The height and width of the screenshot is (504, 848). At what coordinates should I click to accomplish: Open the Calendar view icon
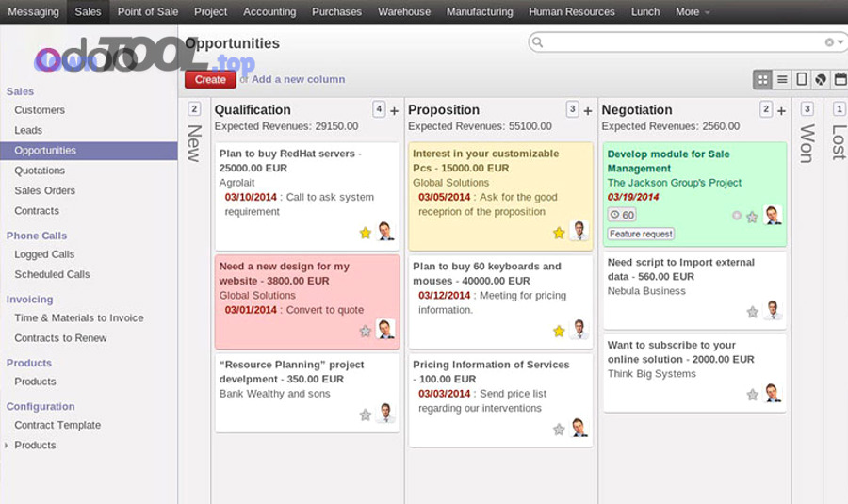(840, 79)
